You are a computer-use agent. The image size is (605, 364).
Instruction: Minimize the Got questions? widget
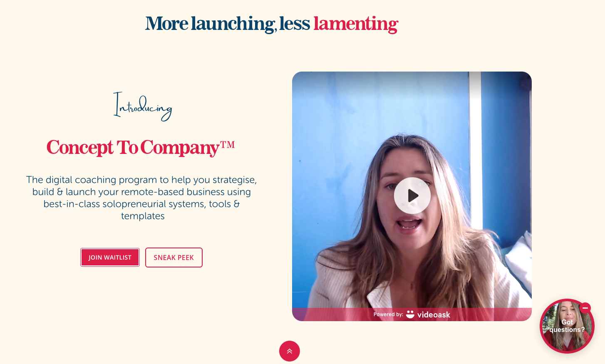pyautogui.click(x=585, y=308)
